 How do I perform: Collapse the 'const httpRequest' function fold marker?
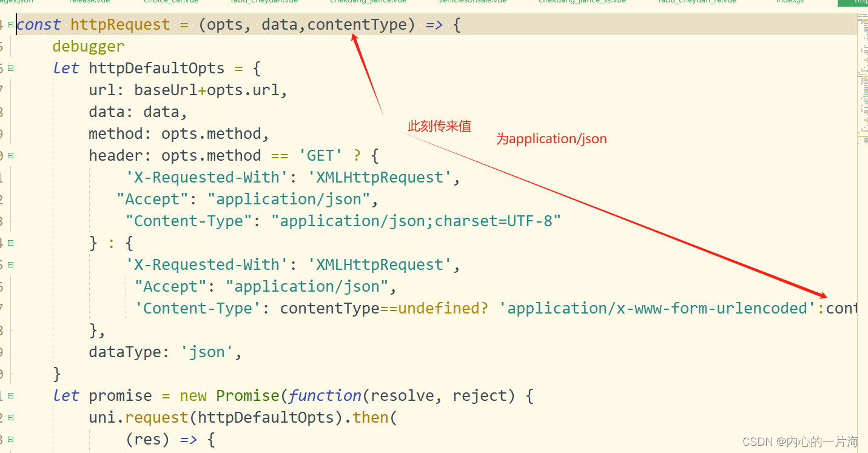[10, 25]
